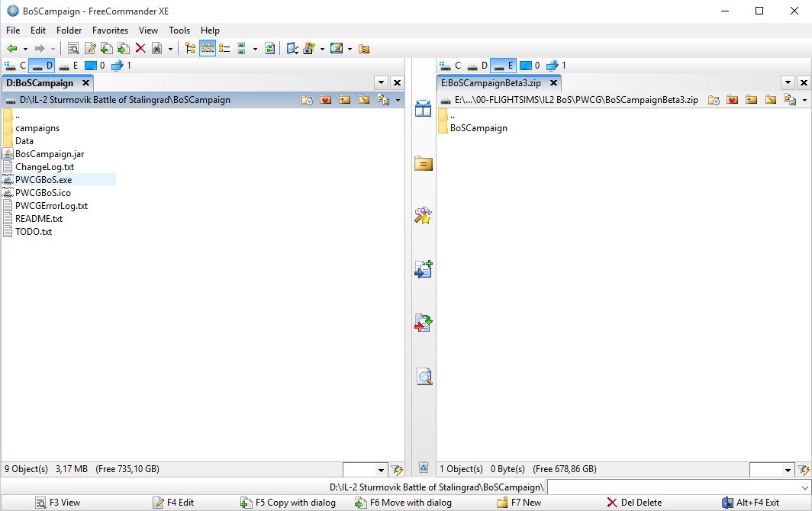Open the dropdown next to binoculars icon

[170, 49]
